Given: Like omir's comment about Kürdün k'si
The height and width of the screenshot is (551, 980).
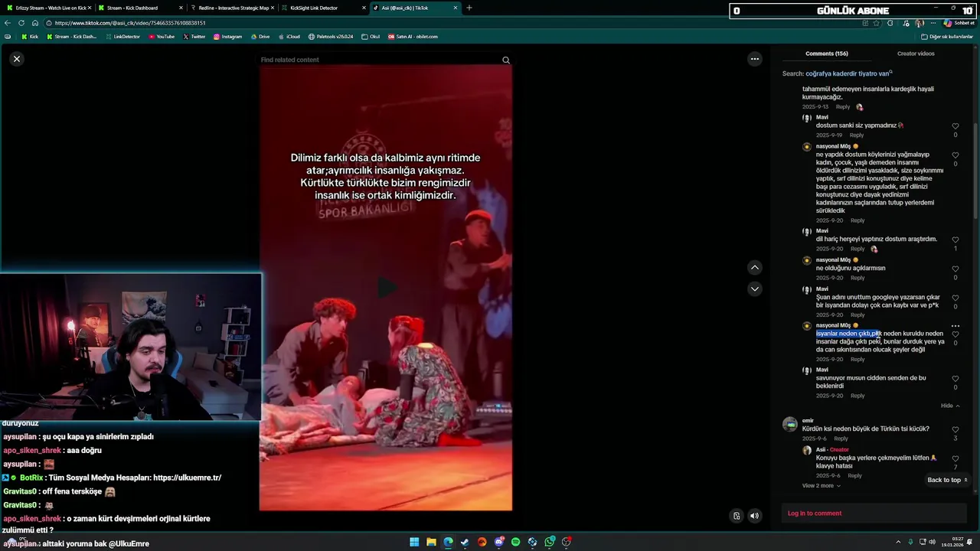Looking at the screenshot, I should coord(955,430).
